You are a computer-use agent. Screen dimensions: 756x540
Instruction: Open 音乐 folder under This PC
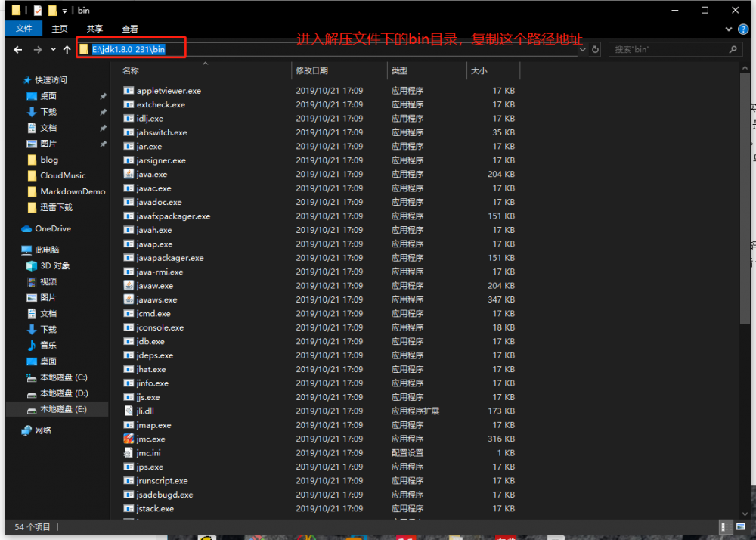pos(48,345)
